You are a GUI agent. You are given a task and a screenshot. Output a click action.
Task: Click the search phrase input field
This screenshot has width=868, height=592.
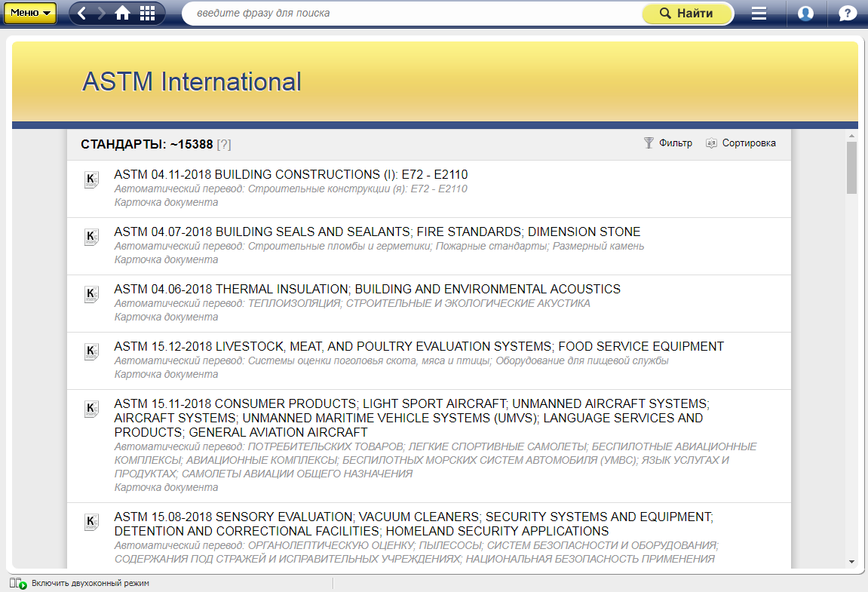point(411,14)
